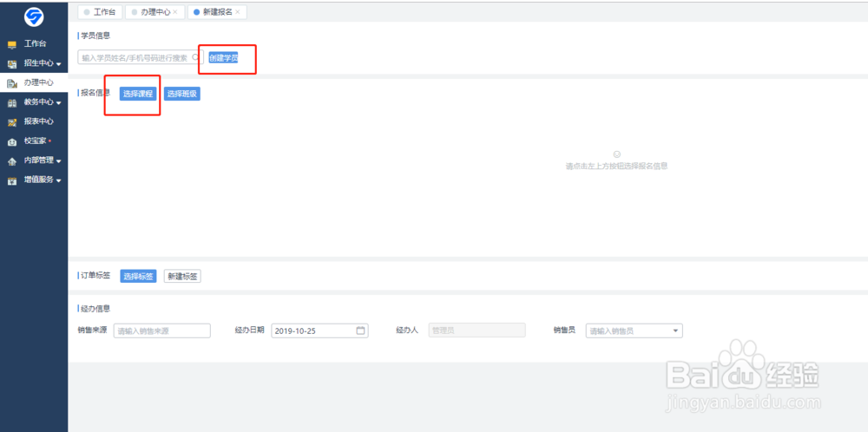The height and width of the screenshot is (432, 868).
Task: Close the 办理中心 tab
Action: pos(175,12)
